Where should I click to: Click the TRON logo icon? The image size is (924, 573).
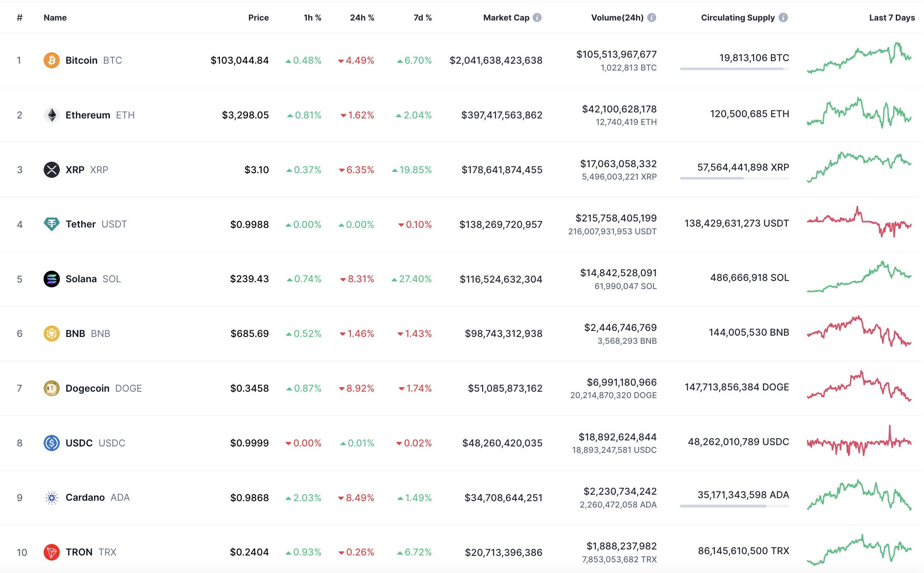coord(52,552)
